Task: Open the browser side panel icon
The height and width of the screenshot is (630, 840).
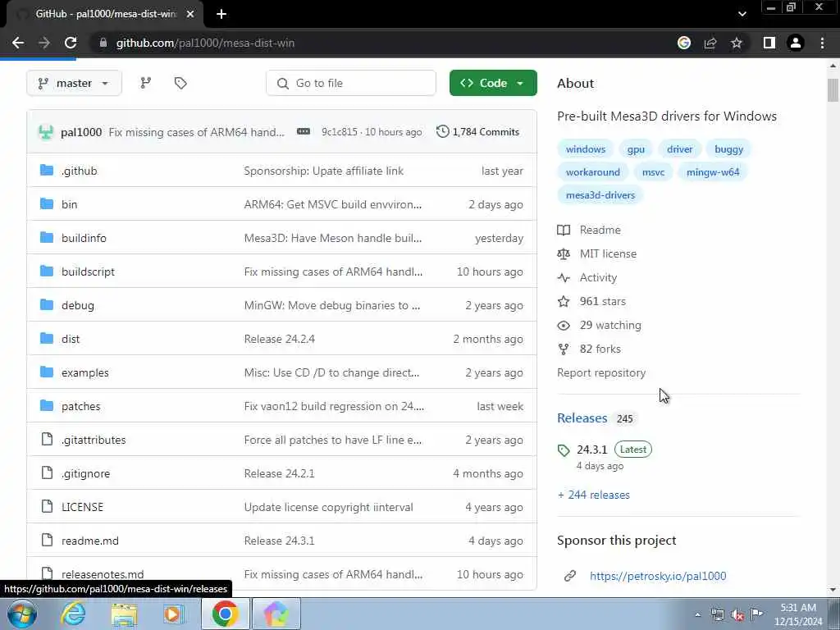Action: [769, 43]
